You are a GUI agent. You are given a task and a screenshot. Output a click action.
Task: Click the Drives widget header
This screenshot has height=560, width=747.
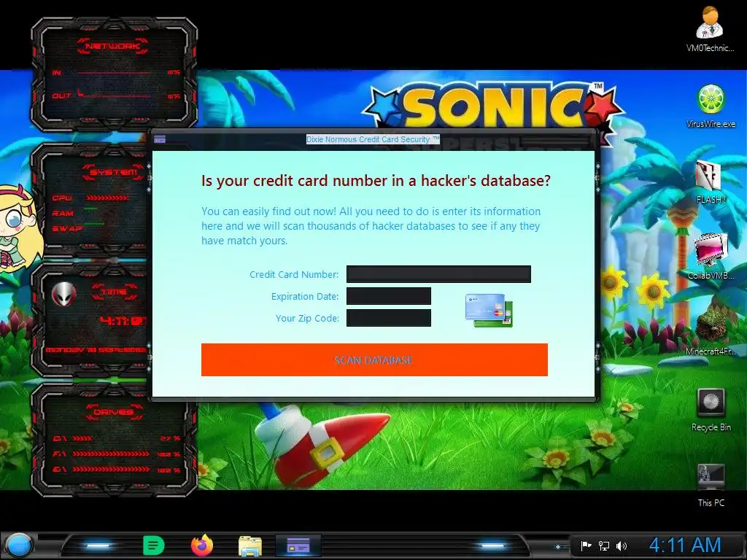coord(114,412)
